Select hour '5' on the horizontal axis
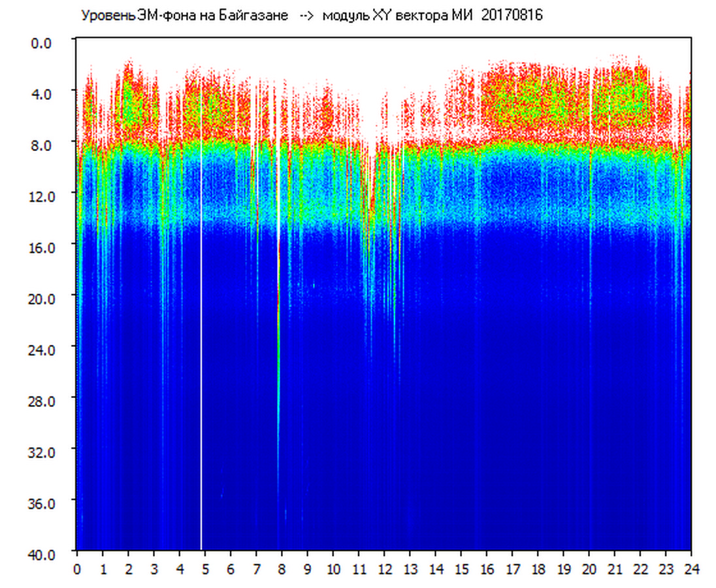Image resolution: width=716 pixels, height=588 pixels. coord(205,568)
